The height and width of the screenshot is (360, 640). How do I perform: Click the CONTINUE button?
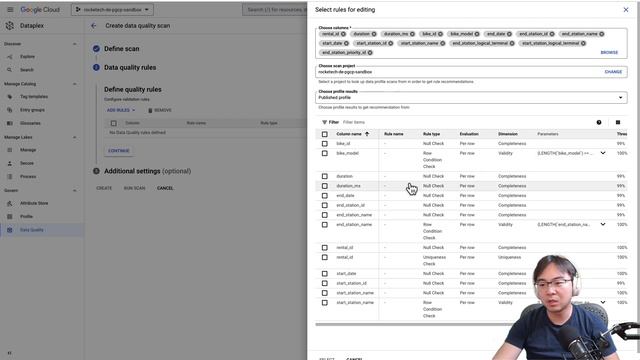coord(119,151)
